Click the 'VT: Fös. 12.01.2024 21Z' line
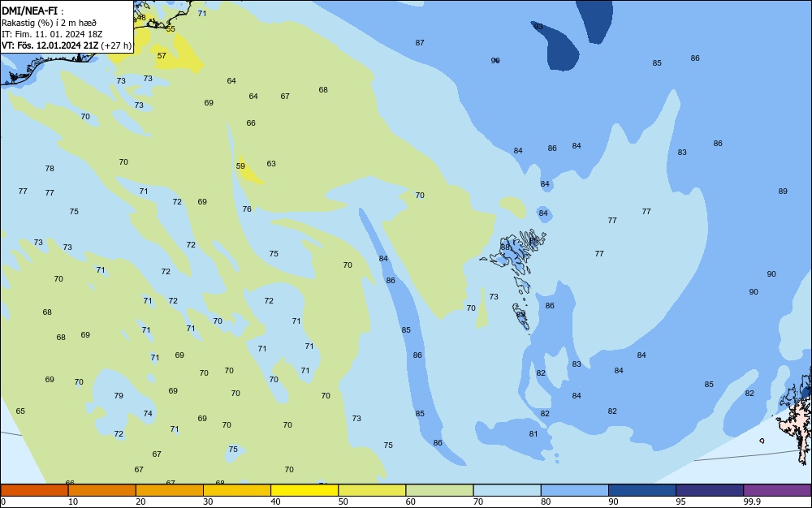 pos(50,45)
